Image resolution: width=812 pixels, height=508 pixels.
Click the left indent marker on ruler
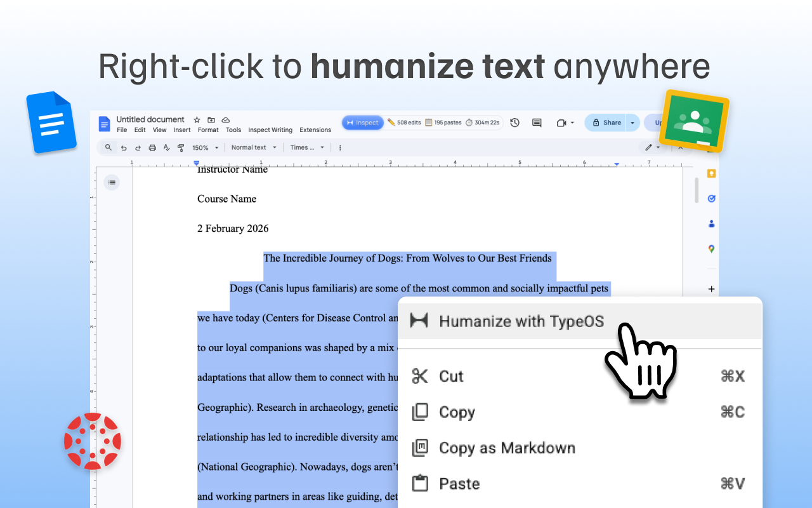click(196, 164)
